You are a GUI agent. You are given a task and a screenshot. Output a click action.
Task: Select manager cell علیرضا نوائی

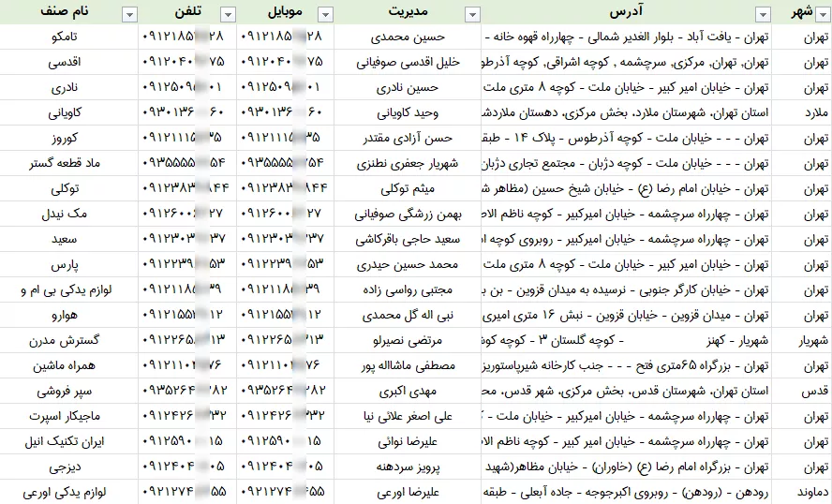point(408,441)
